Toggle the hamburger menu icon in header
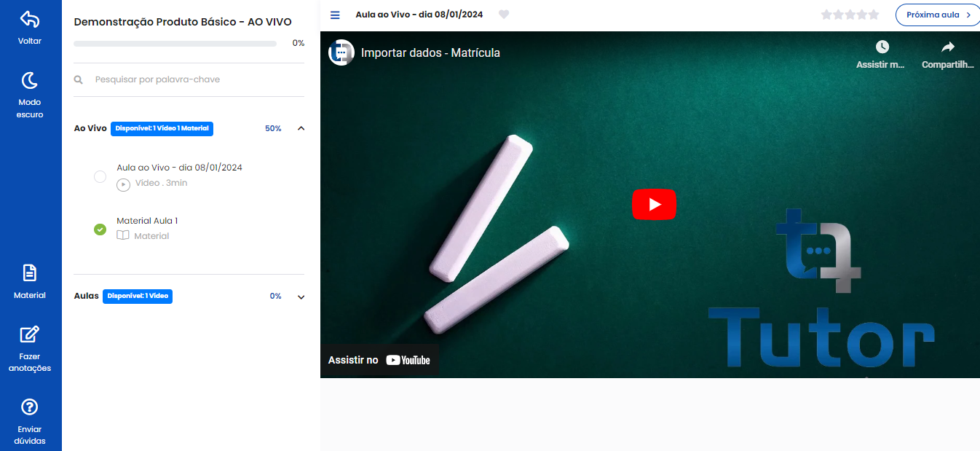The image size is (980, 451). pyautogui.click(x=335, y=15)
